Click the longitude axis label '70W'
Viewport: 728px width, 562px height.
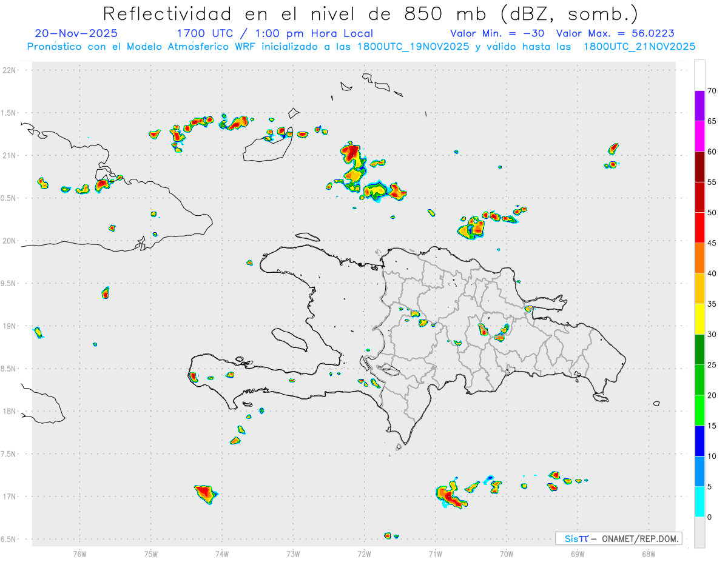(507, 554)
